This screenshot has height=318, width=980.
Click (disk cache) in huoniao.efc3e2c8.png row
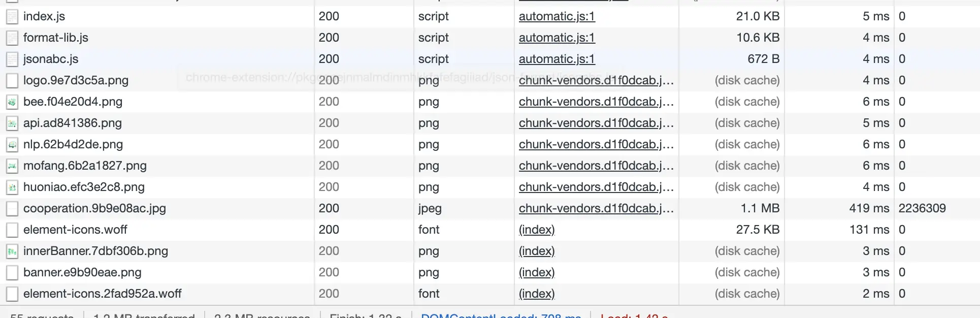pyautogui.click(x=747, y=187)
